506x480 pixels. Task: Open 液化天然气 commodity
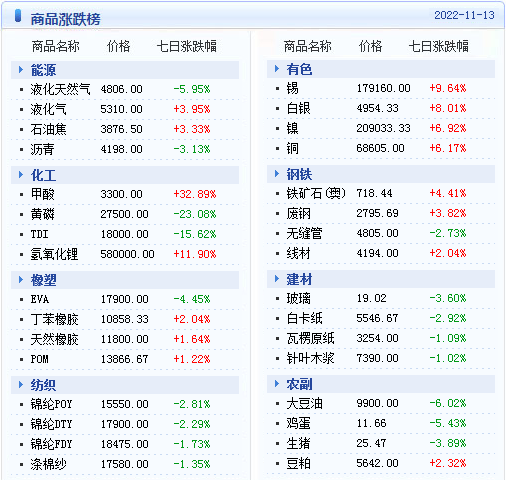tap(60, 89)
